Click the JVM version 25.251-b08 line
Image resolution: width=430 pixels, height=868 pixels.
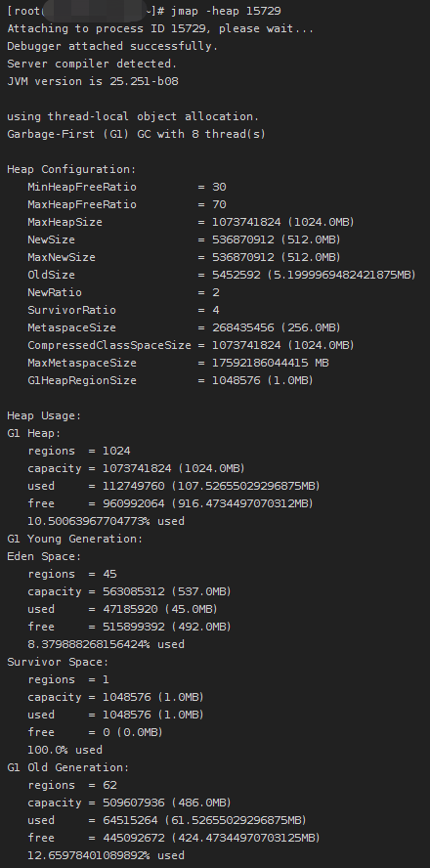(93, 81)
